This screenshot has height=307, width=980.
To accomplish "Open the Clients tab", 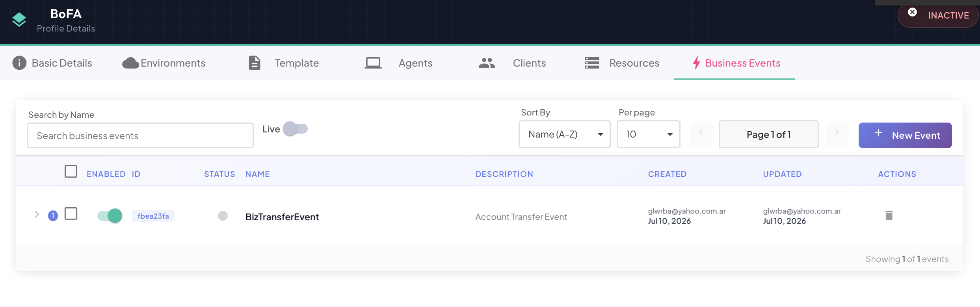I will tap(512, 63).
